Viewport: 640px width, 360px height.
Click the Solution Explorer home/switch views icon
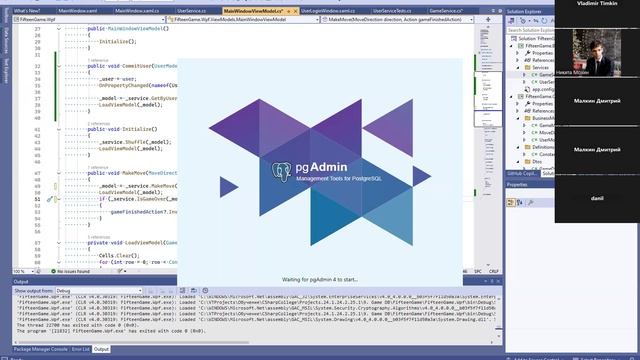(x=511, y=20)
